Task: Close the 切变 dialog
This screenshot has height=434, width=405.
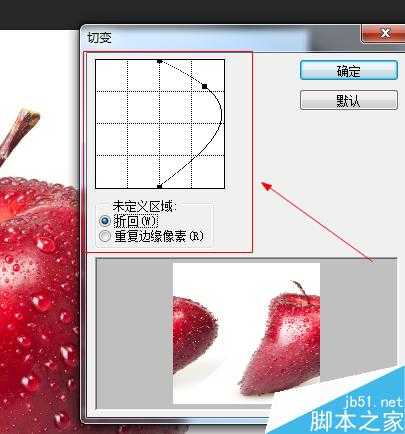Action: pos(385,33)
